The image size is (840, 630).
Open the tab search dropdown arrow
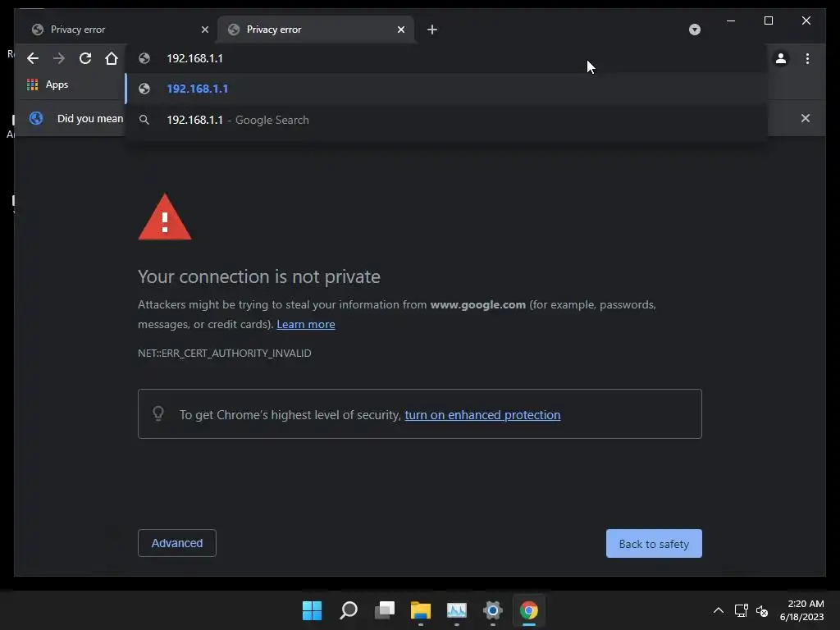(x=694, y=30)
